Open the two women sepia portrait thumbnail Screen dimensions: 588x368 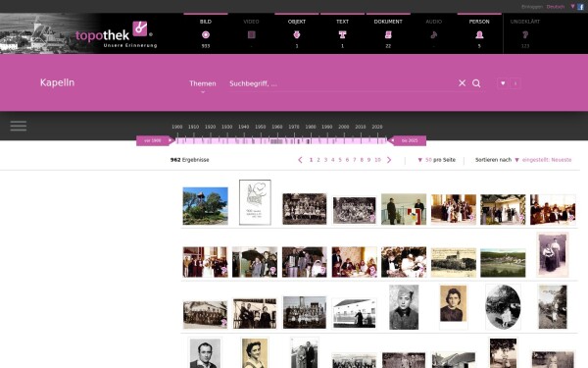point(553,254)
